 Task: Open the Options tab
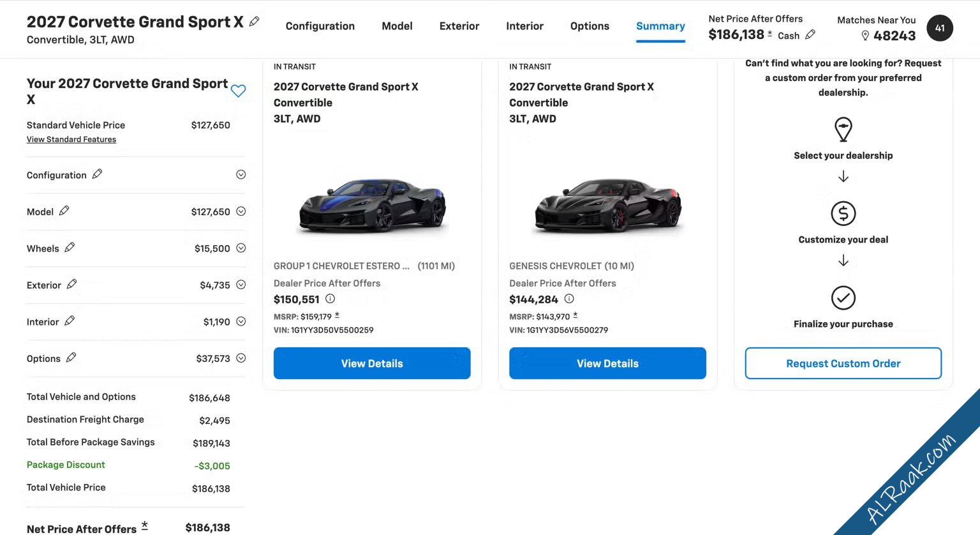[590, 26]
